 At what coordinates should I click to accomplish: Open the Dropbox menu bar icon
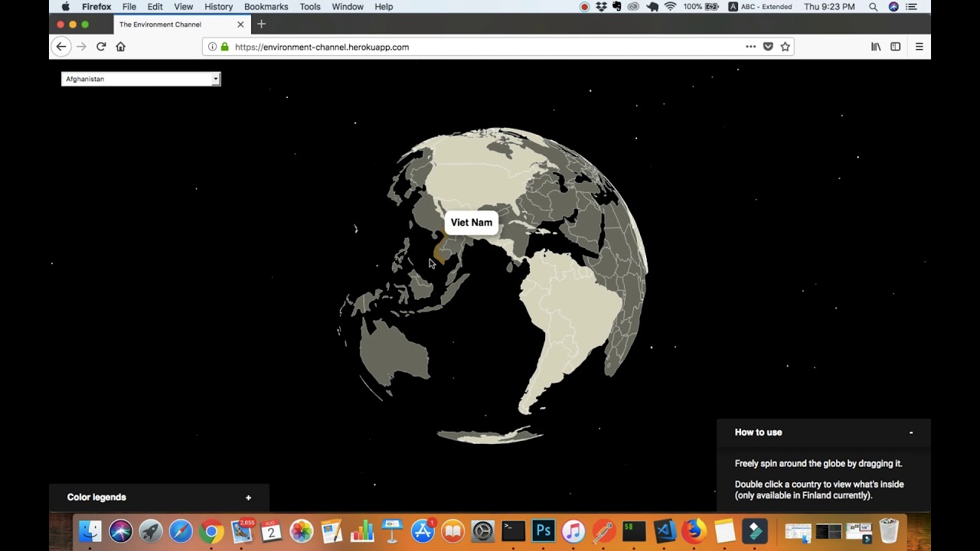(x=601, y=7)
